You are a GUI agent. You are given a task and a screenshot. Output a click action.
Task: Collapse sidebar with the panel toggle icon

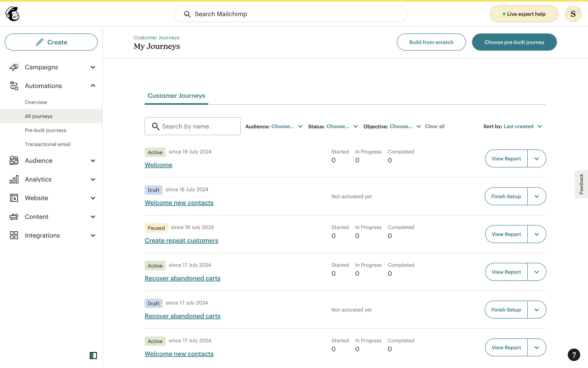click(x=93, y=355)
